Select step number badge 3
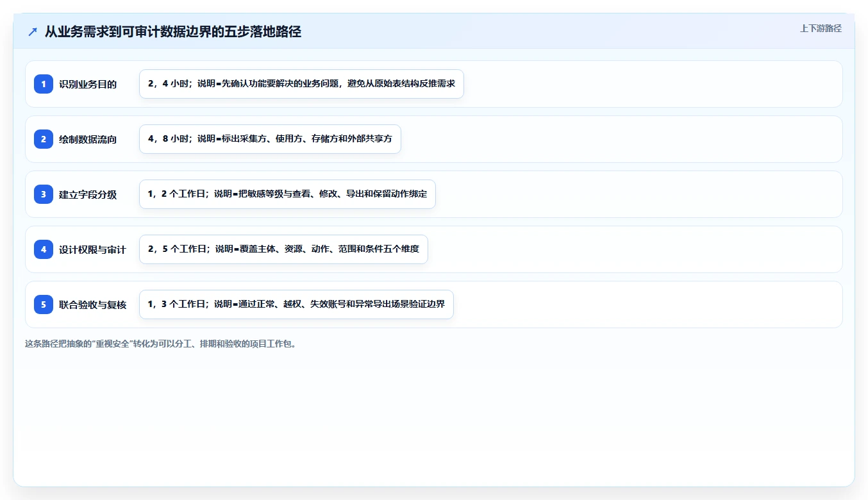Viewport: 868px width, 500px height. [44, 194]
